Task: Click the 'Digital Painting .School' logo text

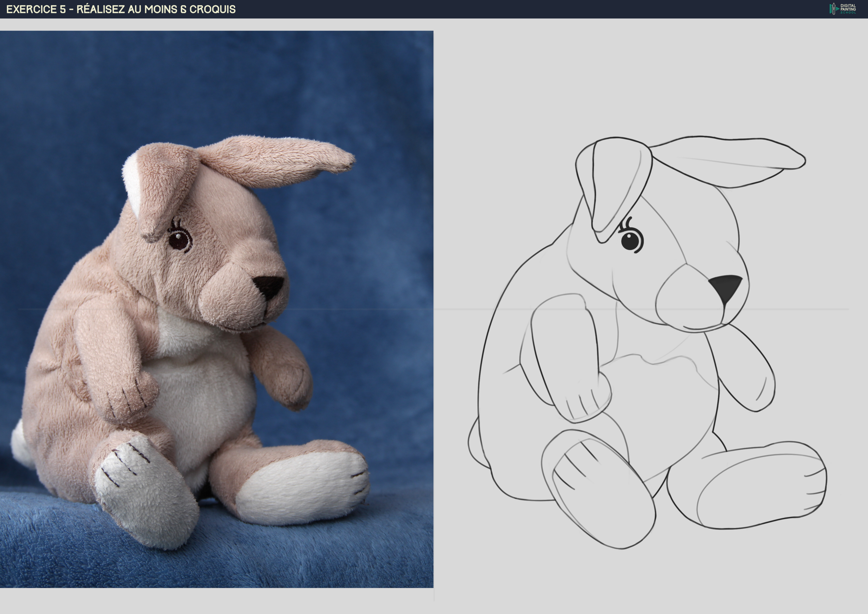Action: click(x=848, y=9)
